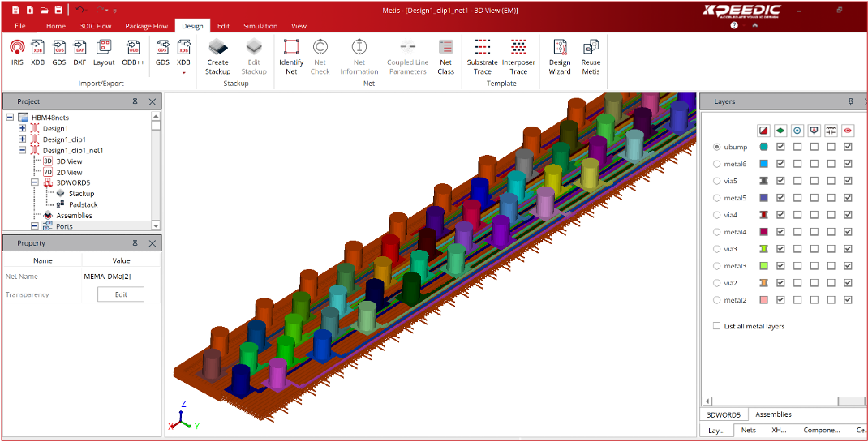The width and height of the screenshot is (868, 442).
Task: Open the XDB export dropdown arrow
Action: (184, 72)
